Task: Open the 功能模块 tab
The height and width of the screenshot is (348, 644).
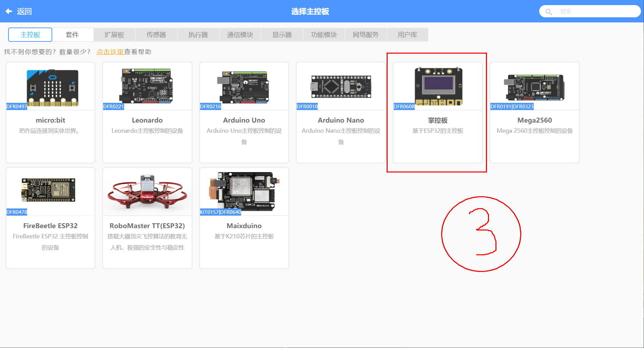Action: pos(324,35)
